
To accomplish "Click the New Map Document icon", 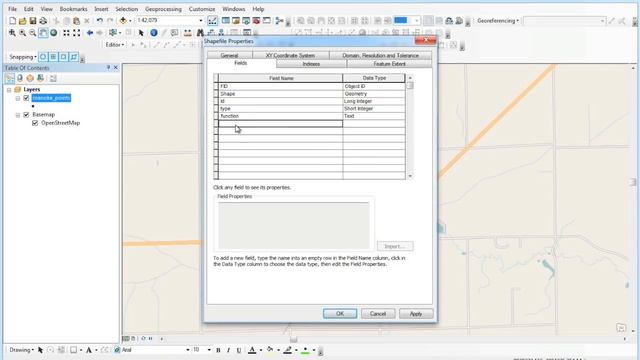I will [12, 20].
